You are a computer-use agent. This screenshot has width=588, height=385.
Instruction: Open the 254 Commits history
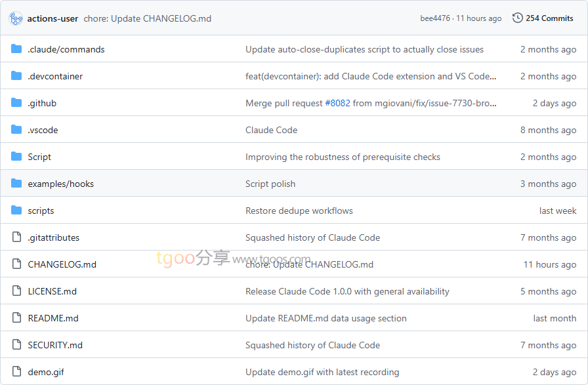(x=549, y=18)
